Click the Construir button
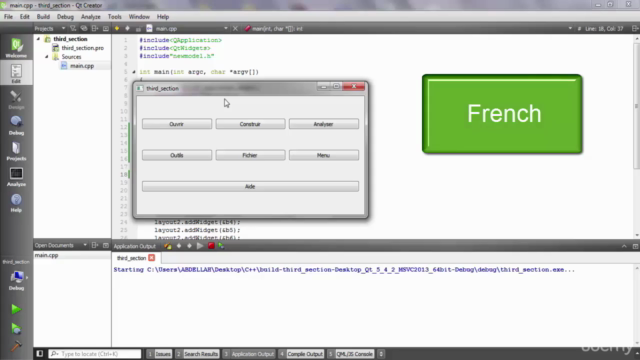 (x=250, y=124)
